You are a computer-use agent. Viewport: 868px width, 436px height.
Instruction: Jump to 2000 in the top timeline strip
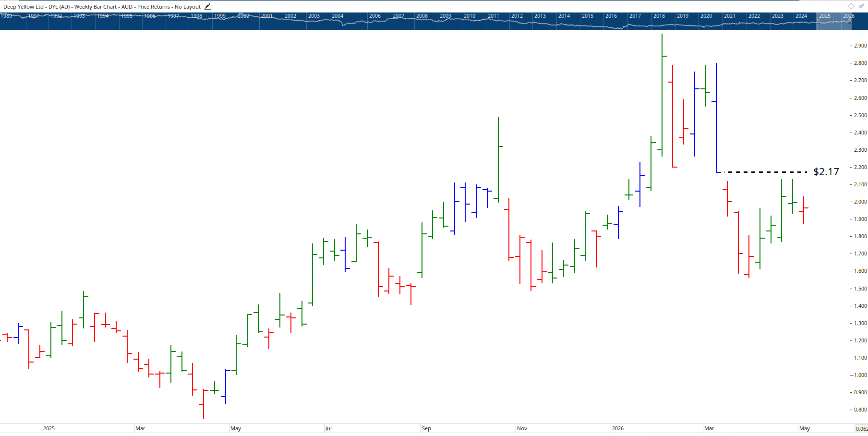coord(243,16)
